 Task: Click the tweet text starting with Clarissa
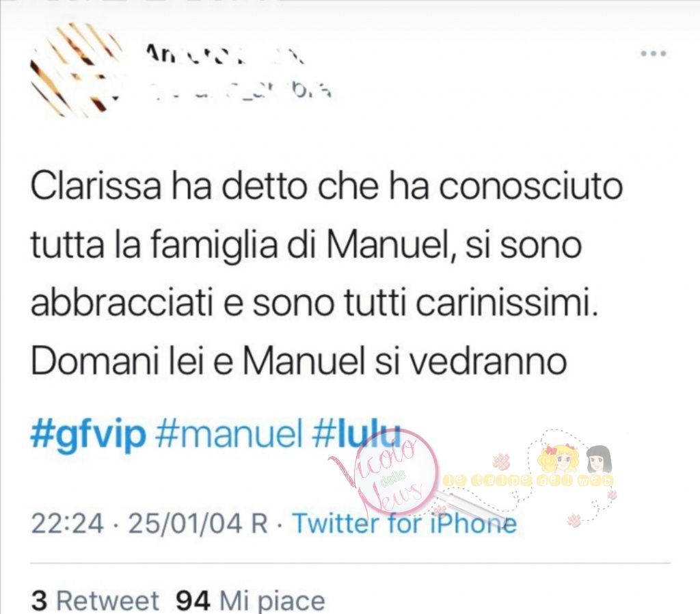pos(326,273)
